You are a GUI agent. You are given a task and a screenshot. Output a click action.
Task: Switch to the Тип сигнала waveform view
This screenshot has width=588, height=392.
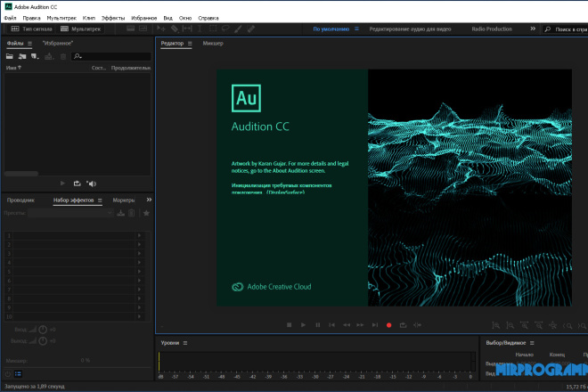[31, 29]
